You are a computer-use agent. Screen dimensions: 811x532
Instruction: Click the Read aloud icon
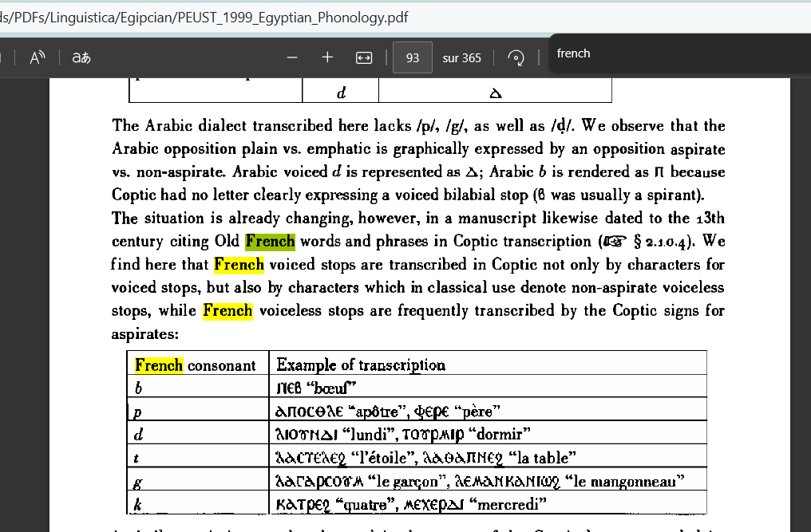38,57
